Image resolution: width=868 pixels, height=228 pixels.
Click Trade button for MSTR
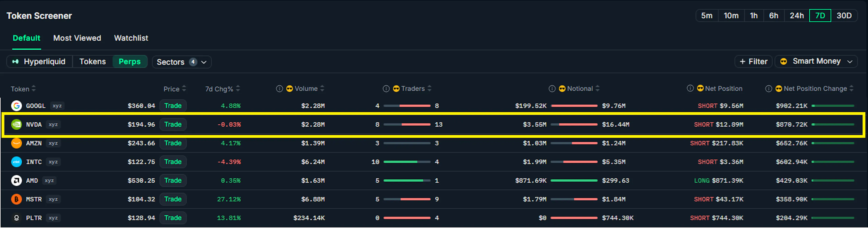tap(173, 199)
